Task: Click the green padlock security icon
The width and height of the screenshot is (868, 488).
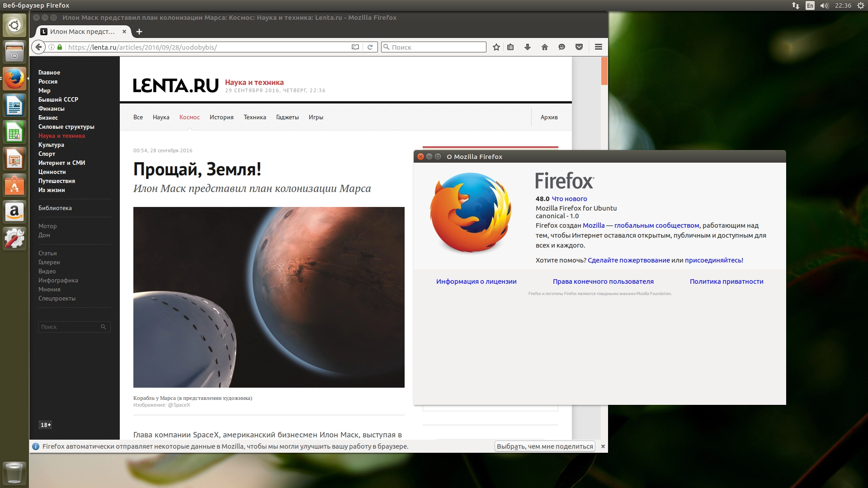Action: coord(60,47)
